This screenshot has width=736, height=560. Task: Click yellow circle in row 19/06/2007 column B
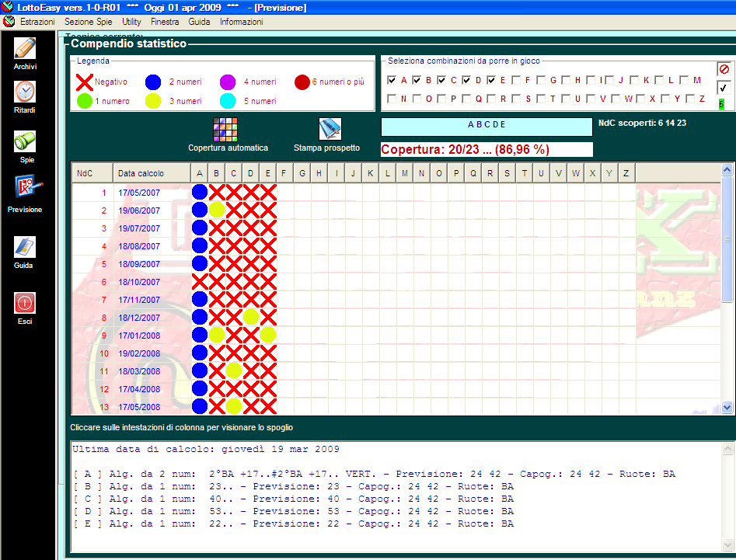(216, 210)
